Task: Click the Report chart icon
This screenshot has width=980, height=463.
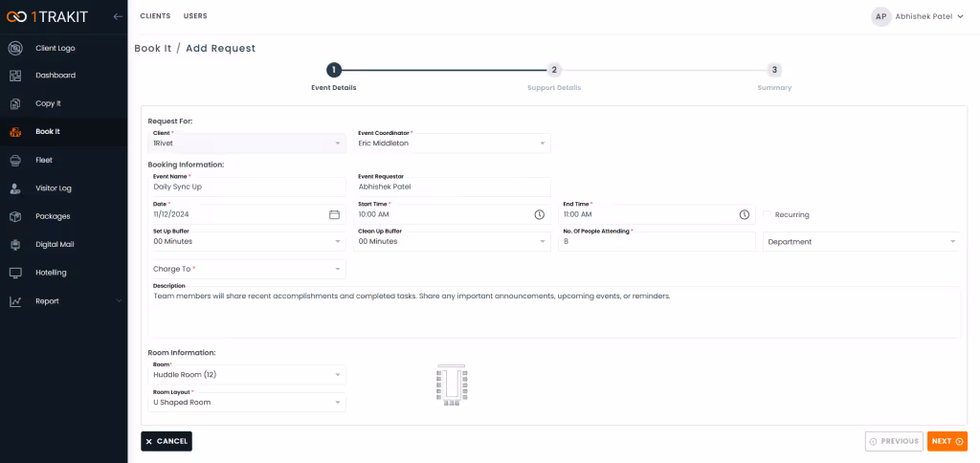Action: (x=16, y=301)
